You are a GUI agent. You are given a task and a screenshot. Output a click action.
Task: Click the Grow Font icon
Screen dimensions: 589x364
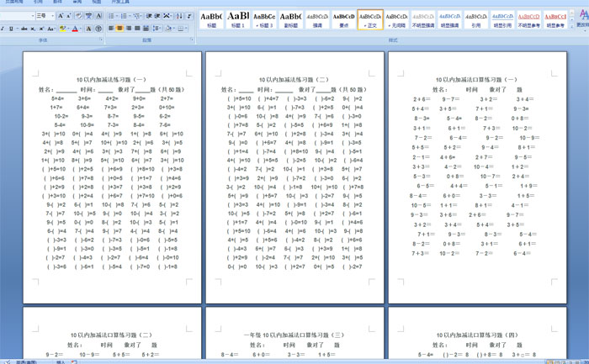[61, 16]
